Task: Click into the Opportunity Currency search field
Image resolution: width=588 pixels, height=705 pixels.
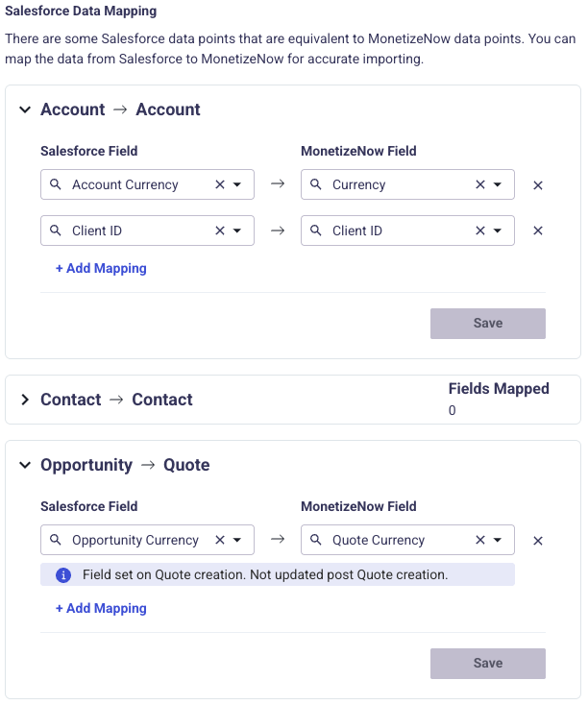Action: tap(135, 540)
